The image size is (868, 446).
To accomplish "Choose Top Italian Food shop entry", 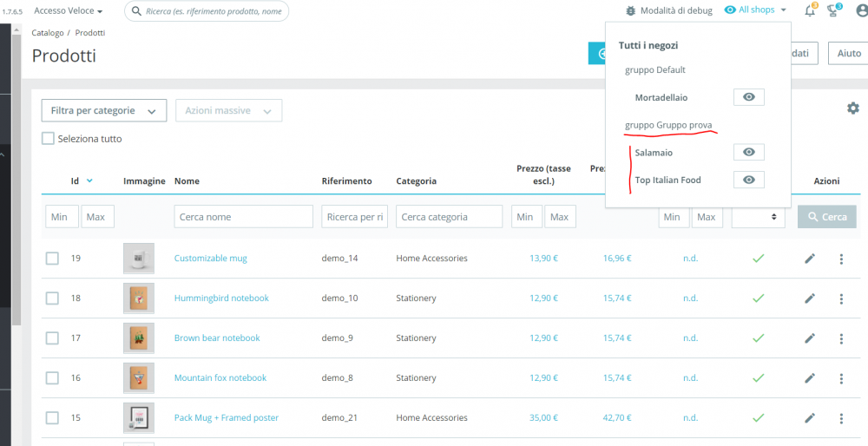I will pyautogui.click(x=667, y=180).
